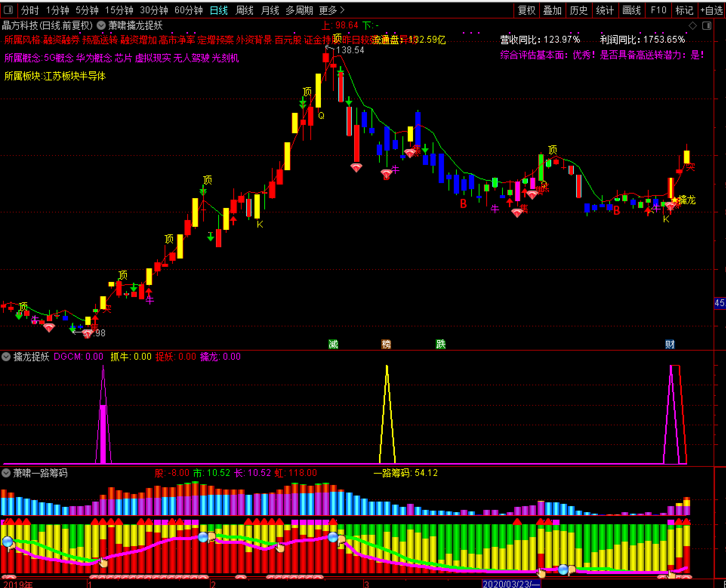This screenshot has height=588, width=726.
Task: Switch to 分时 intraday view
Action: click(x=30, y=10)
